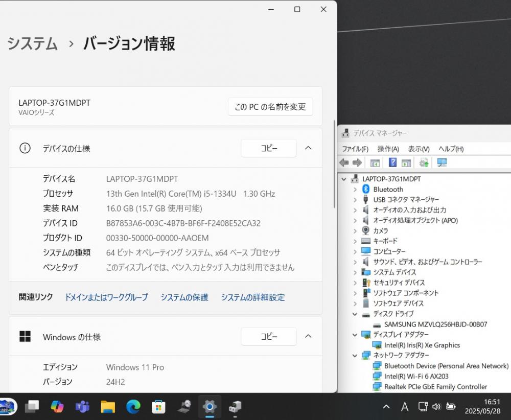Open Help via the blue question mark icon
The image size is (511, 420).
[392, 162]
